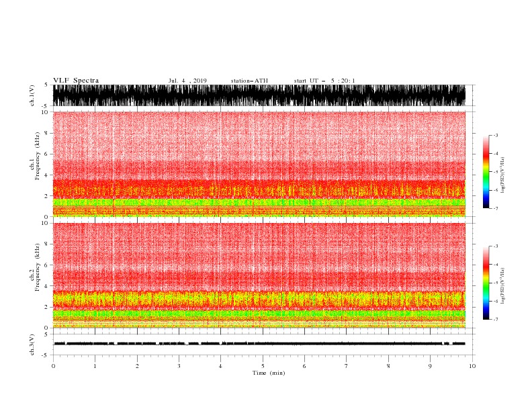Click the ch.2 color bar log(PSD) label
532x411 pixels.
[502, 285]
